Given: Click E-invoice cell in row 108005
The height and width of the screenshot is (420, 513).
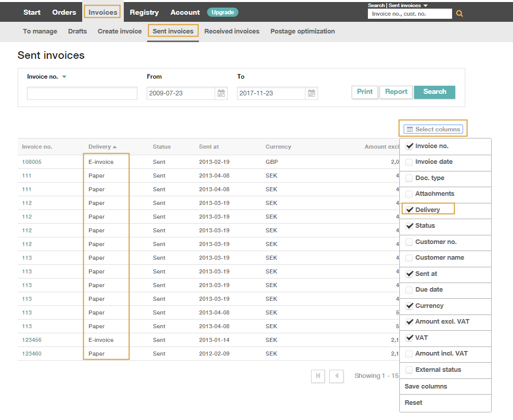Looking at the screenshot, I should 101,162.
